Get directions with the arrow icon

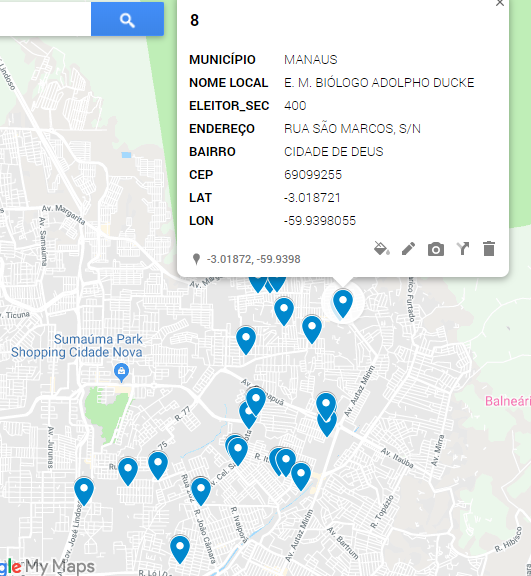coord(463,249)
